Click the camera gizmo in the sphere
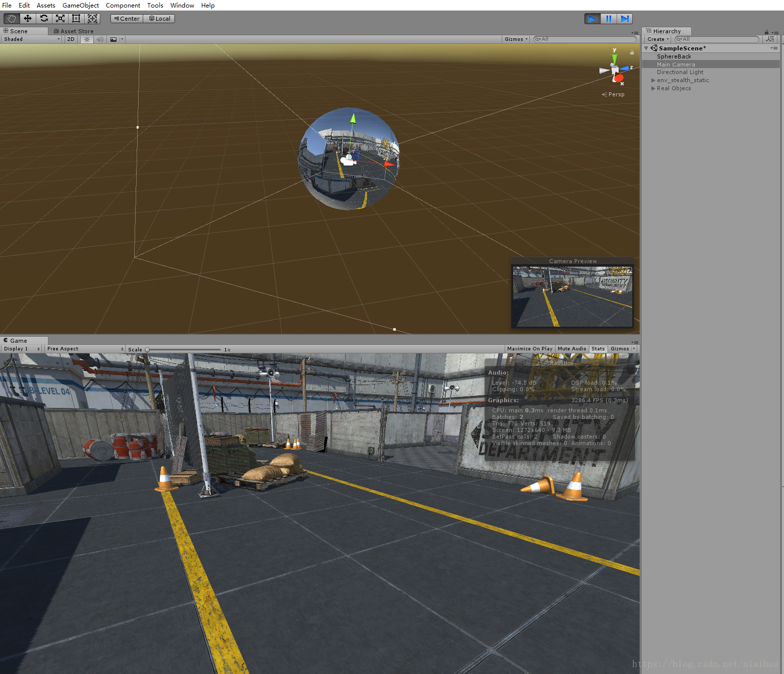 (348, 160)
